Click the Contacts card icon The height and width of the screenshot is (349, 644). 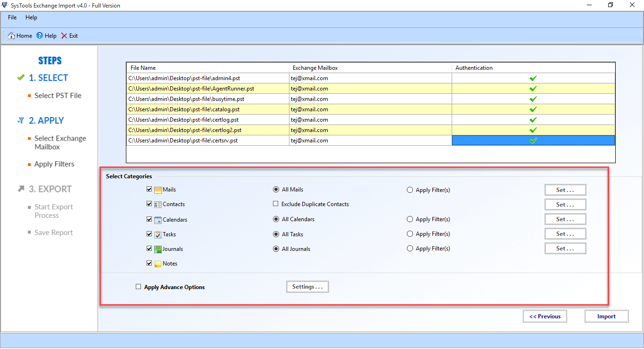click(x=158, y=205)
